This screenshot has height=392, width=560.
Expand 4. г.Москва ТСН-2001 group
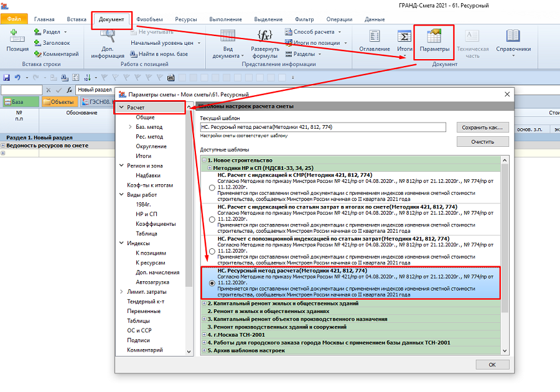(204, 335)
